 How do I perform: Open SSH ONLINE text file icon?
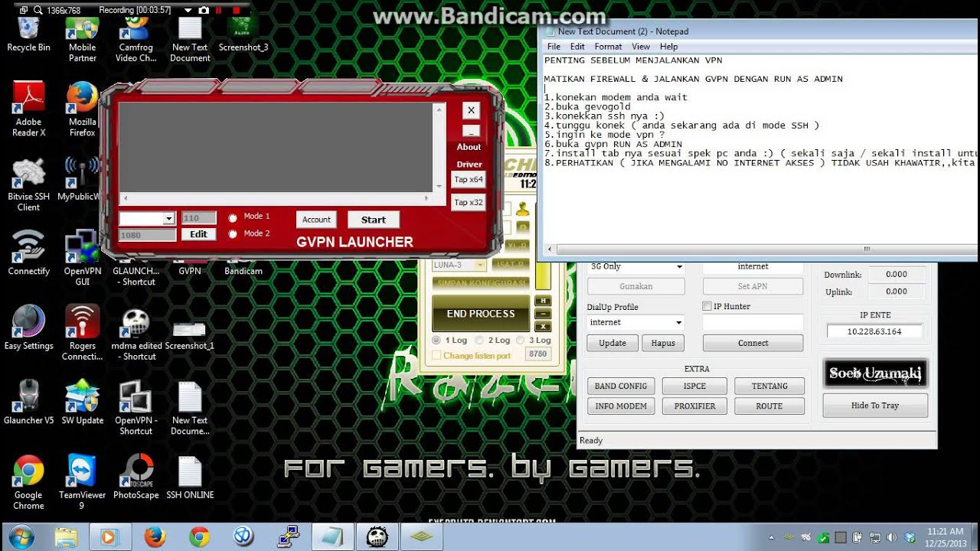pos(190,477)
